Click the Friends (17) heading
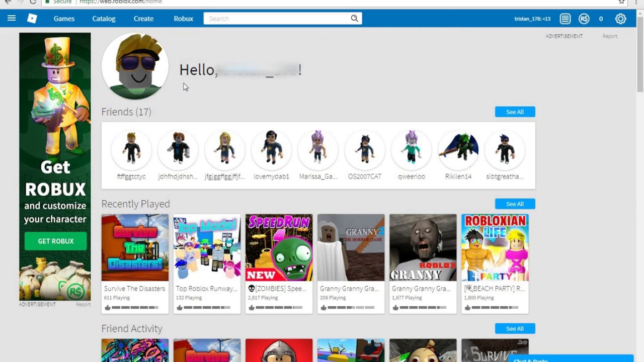The image size is (644, 362). [126, 112]
